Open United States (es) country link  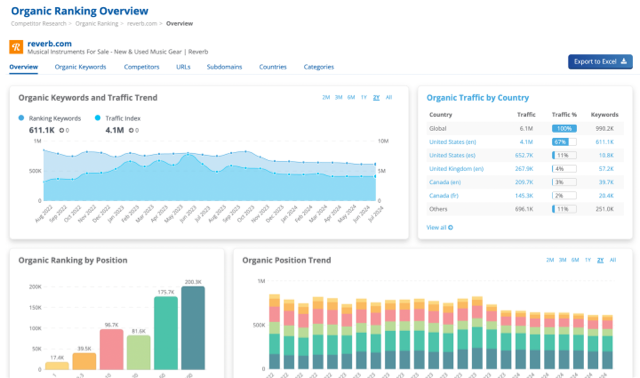452,155
